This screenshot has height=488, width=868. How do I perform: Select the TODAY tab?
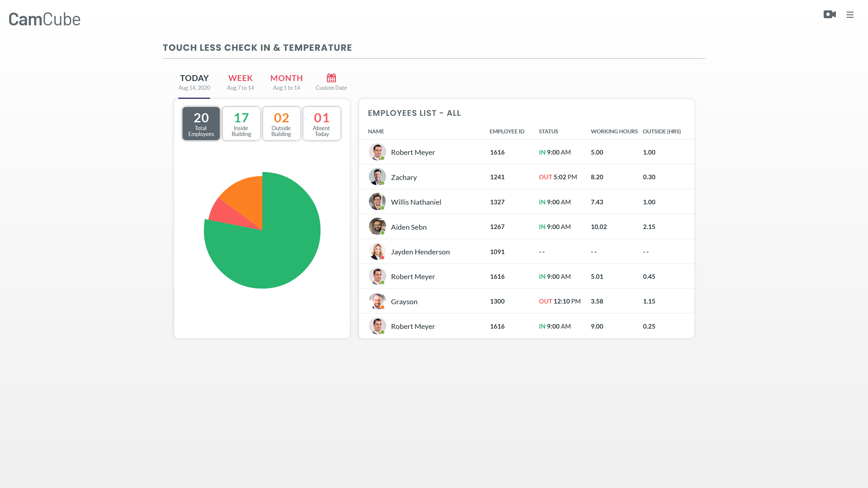[194, 82]
